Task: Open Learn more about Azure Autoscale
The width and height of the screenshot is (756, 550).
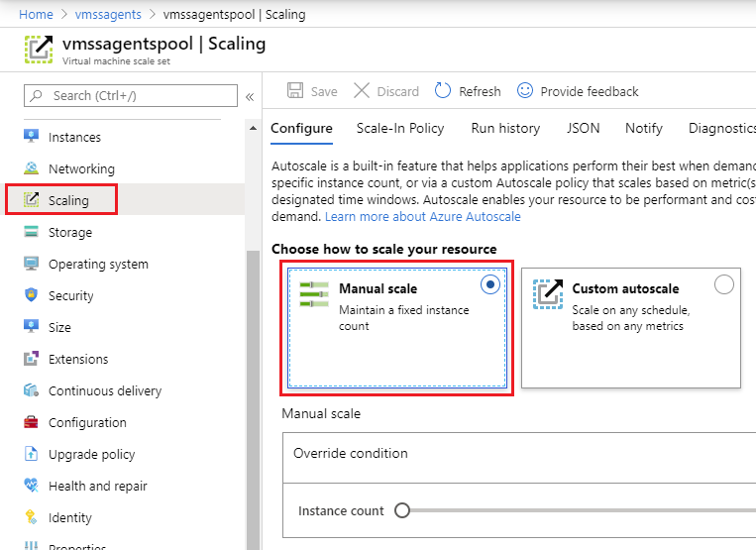Action: [423, 216]
